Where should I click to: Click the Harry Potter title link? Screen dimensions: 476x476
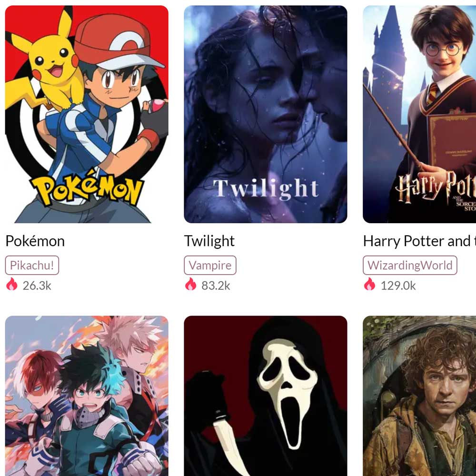[419, 241]
